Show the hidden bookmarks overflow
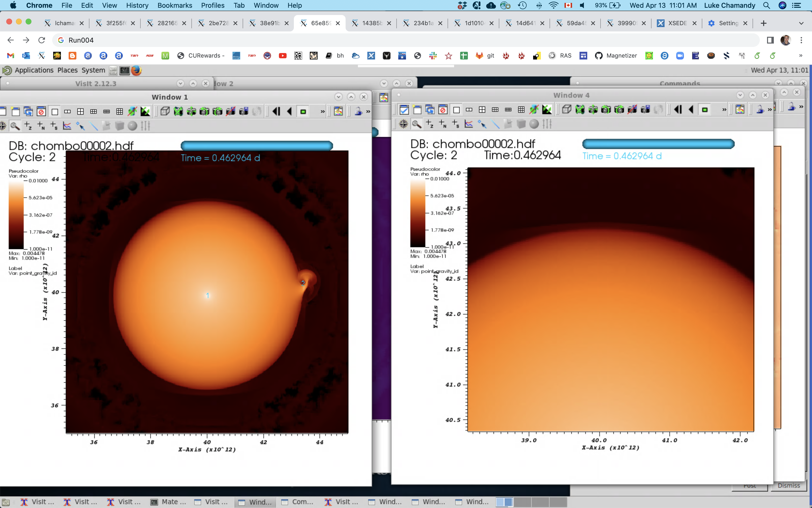Screen dimensions: 812x508 coord(801,56)
